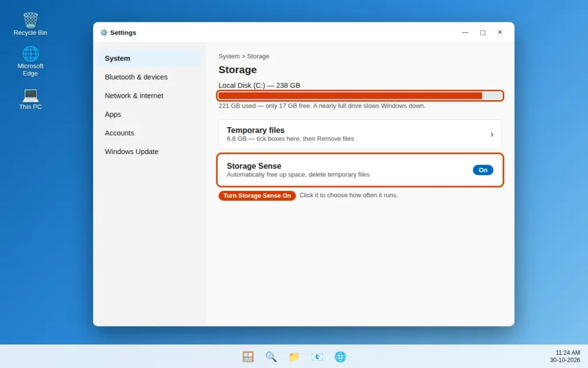Open Bluetooth & devices settings
Screen dimensions: 588x368
(149, 77)
